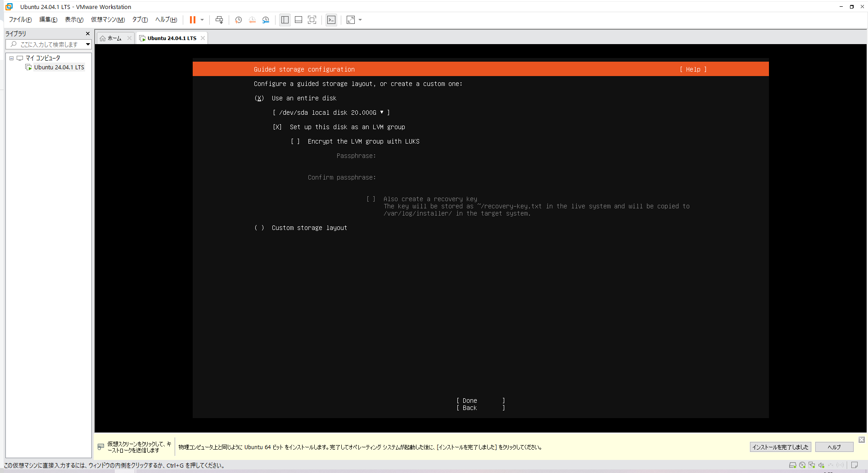Open the /dev/sda local disk dropdown

coord(331,113)
